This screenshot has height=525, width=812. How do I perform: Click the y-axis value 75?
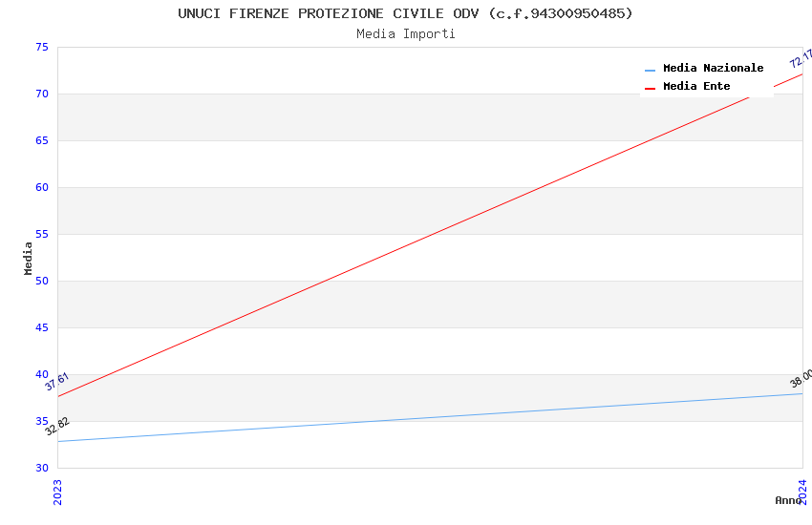coord(42,47)
